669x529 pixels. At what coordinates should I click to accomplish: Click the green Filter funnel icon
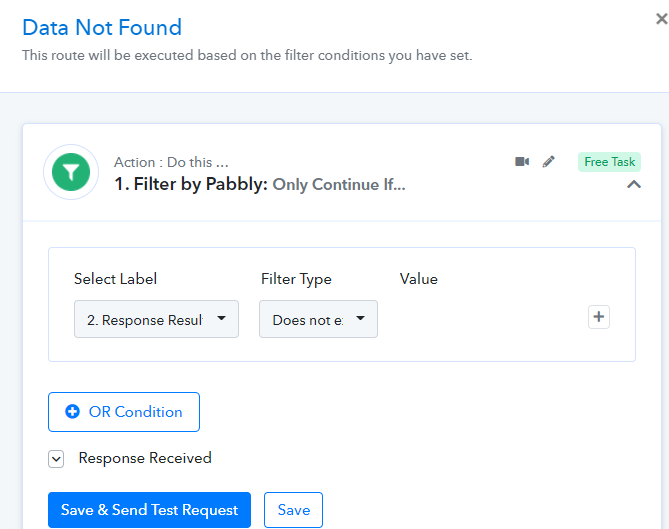pos(71,173)
